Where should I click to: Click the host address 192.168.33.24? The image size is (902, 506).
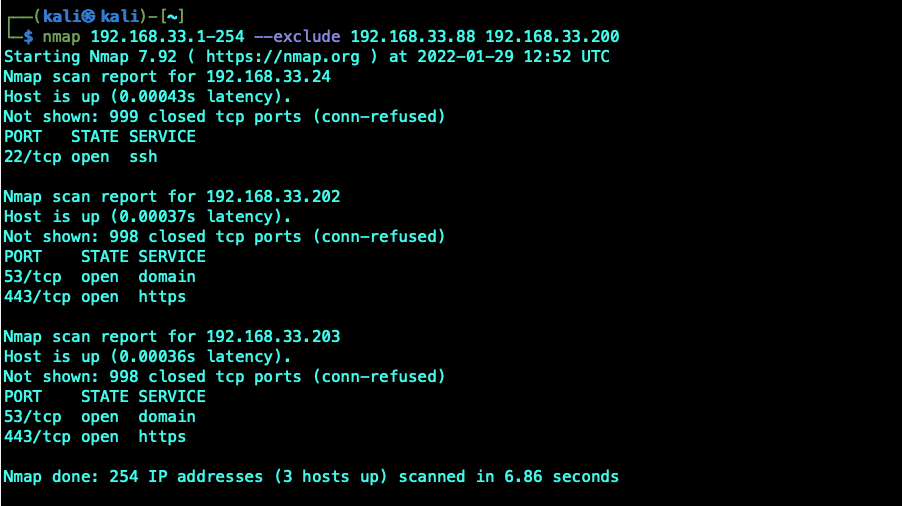[268, 76]
